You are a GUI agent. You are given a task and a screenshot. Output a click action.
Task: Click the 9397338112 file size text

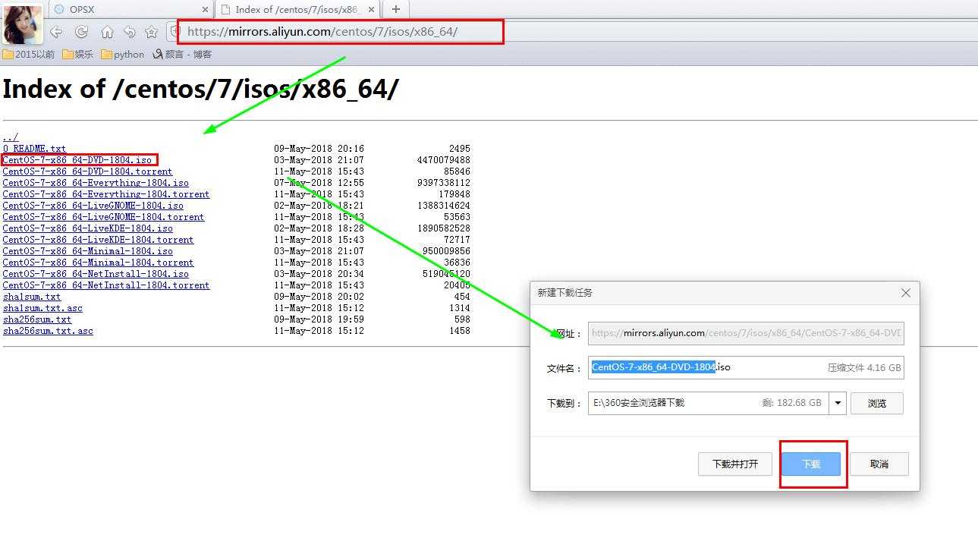click(x=444, y=183)
